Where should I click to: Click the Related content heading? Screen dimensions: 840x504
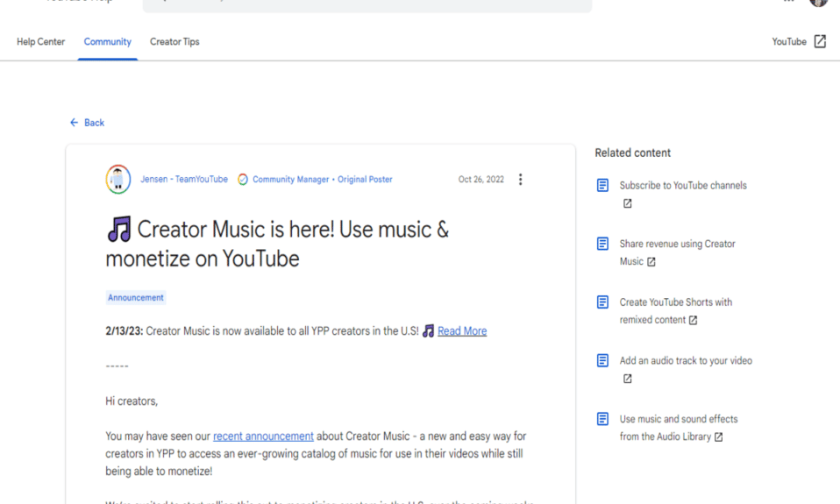[x=633, y=153]
